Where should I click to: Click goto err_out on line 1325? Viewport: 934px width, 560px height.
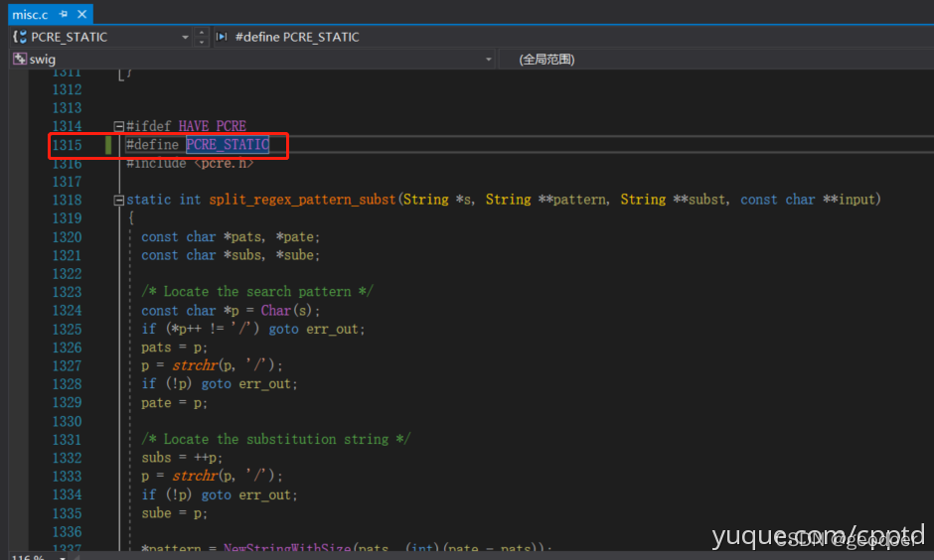(x=316, y=329)
